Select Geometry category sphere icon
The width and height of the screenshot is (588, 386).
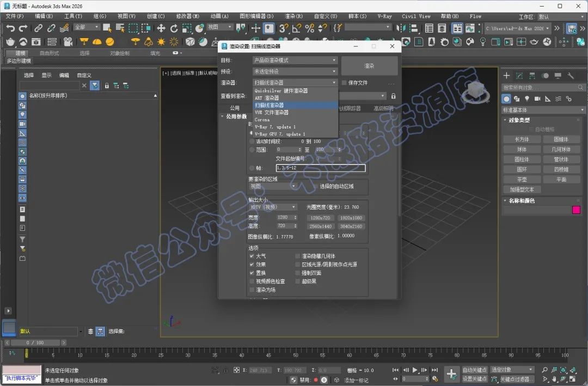tap(506, 99)
